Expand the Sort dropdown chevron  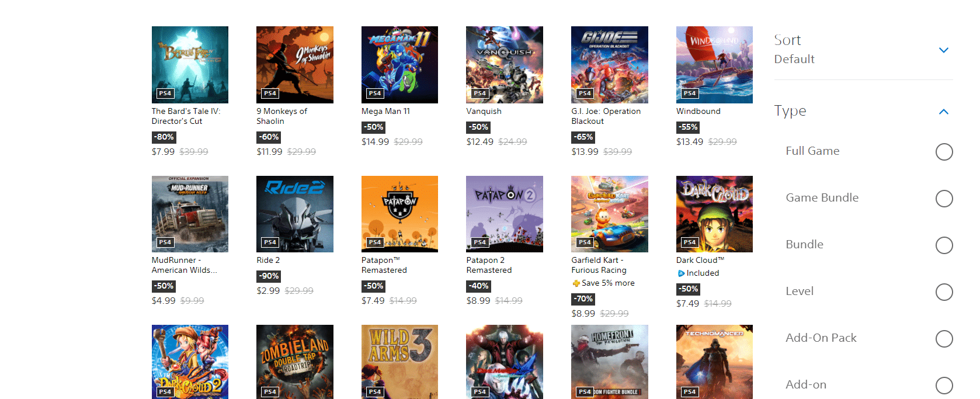point(943,50)
